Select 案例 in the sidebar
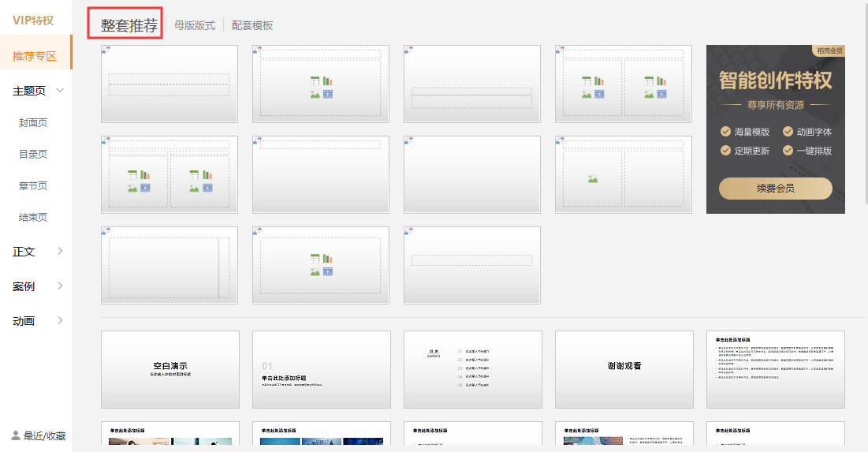 pos(24,286)
